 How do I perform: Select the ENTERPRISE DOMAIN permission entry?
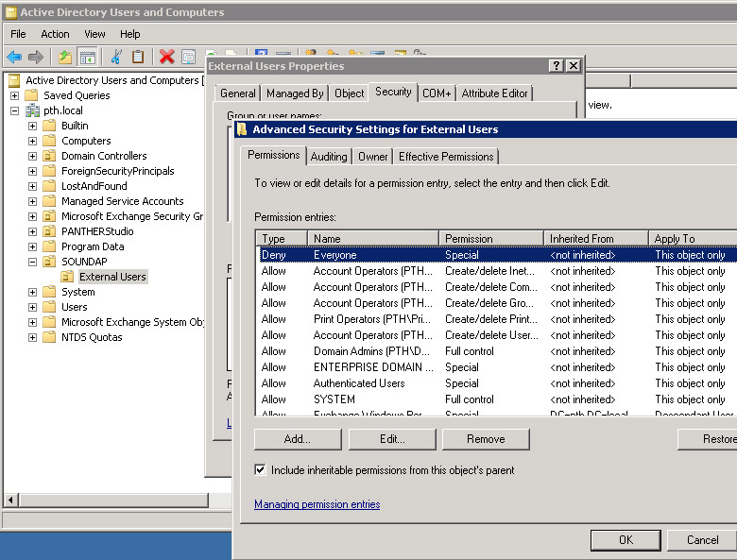[x=497, y=367]
